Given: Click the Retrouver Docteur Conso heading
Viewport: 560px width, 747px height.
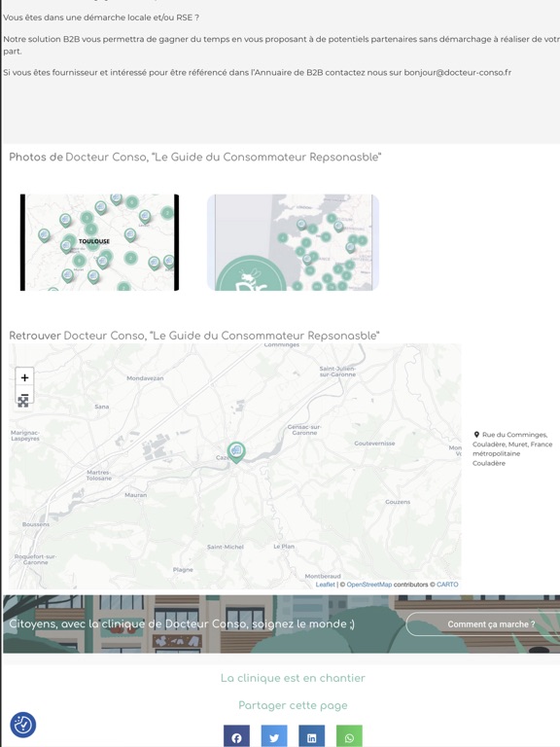Looking at the screenshot, I should pyautogui.click(x=194, y=336).
